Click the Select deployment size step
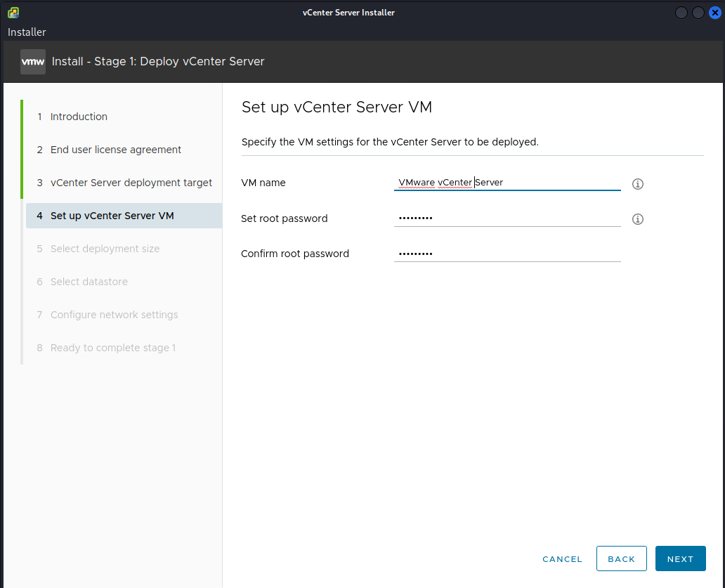Image resolution: width=725 pixels, height=588 pixels. [x=105, y=249]
